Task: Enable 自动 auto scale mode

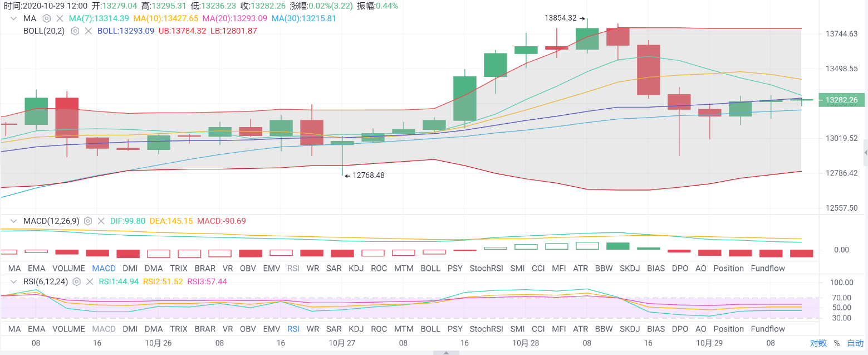Action: point(855,343)
